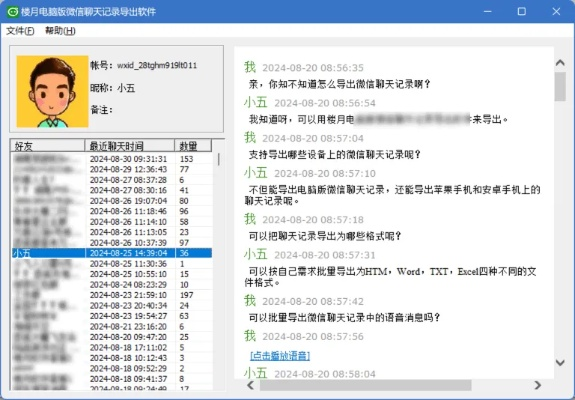Viewport: 575px width, 400px height.
Task: Click the friend list scrollbar thumb
Action: point(219,159)
